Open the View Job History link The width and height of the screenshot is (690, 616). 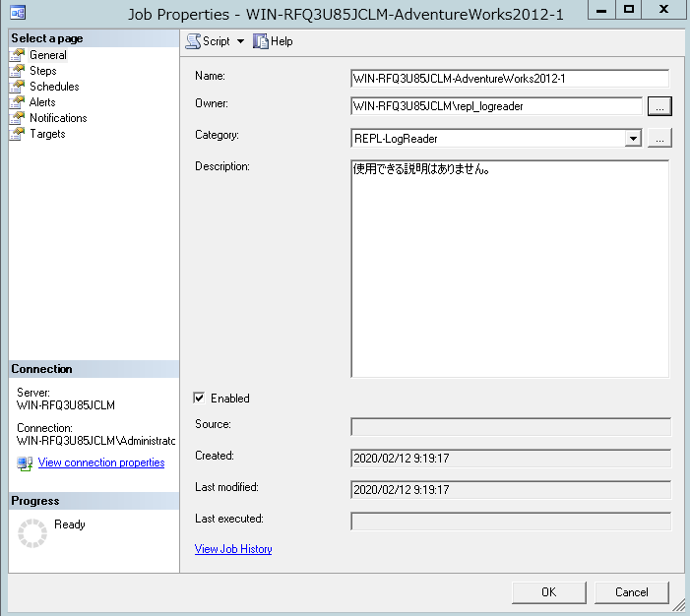click(233, 549)
